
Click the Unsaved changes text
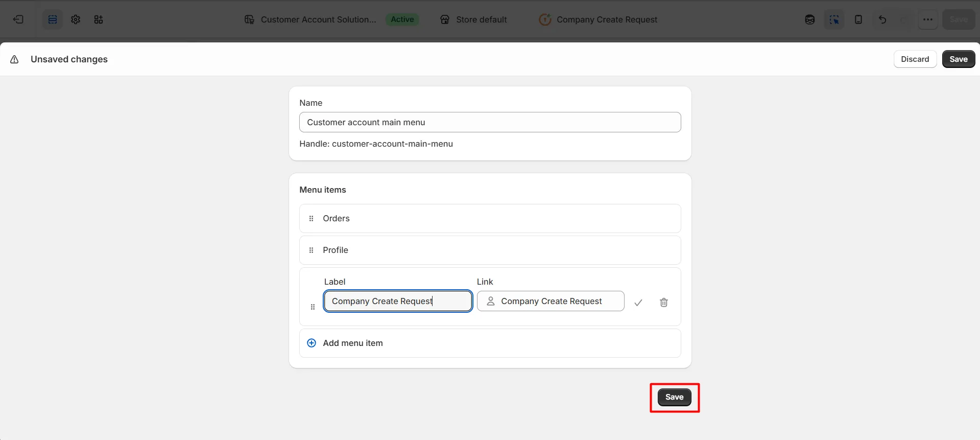[69, 59]
